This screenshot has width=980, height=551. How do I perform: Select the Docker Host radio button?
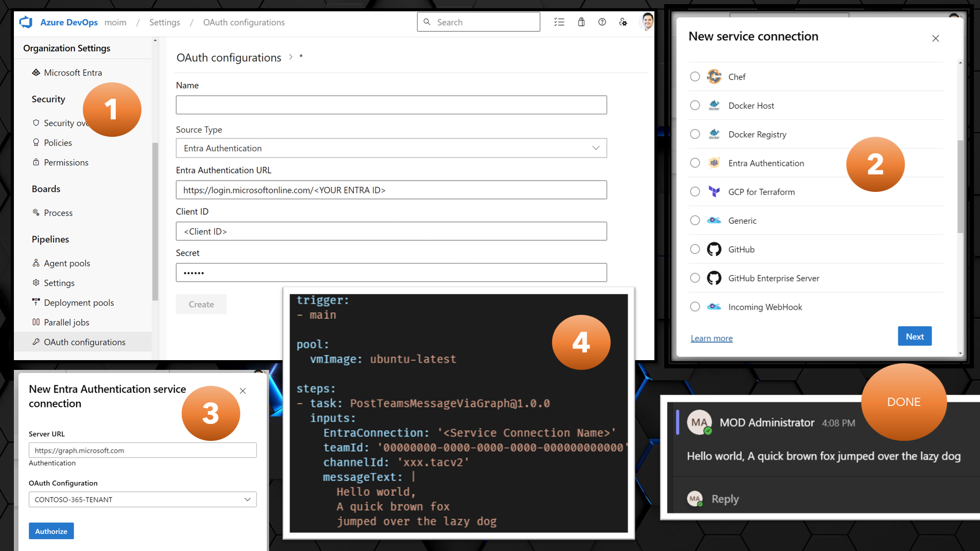tap(695, 105)
